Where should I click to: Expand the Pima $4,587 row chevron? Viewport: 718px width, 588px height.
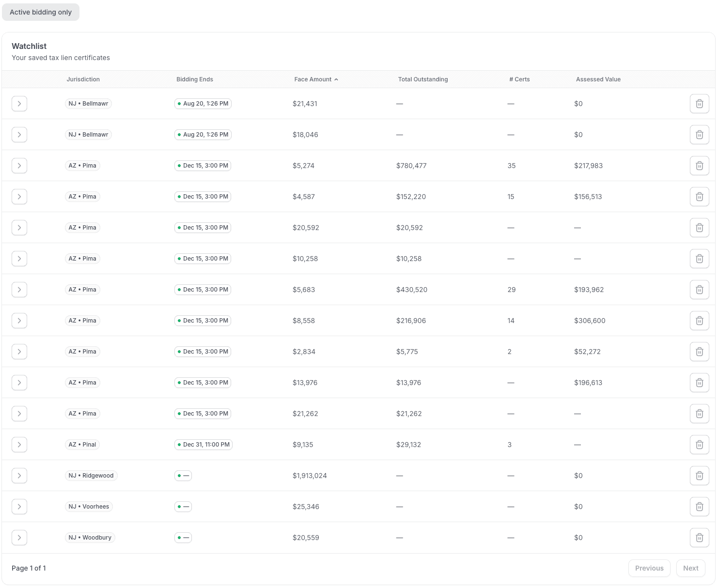19,197
